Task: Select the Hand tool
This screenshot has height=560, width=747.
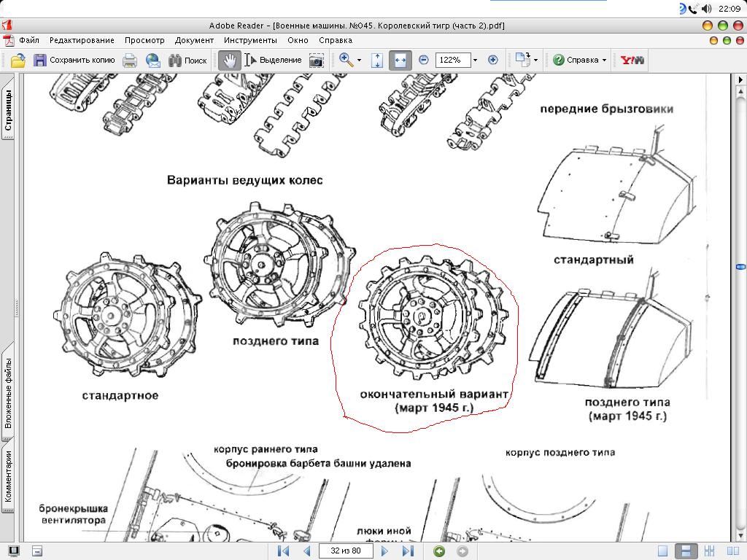Action: [230, 61]
